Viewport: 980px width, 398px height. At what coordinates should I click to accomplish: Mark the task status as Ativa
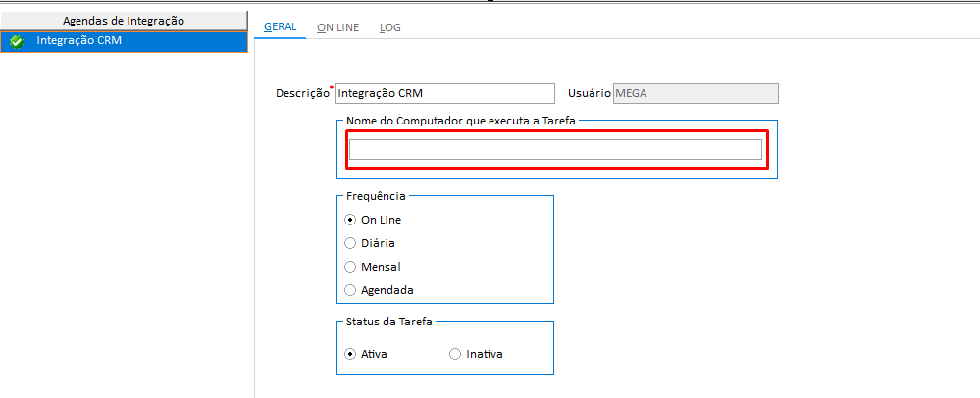point(350,354)
